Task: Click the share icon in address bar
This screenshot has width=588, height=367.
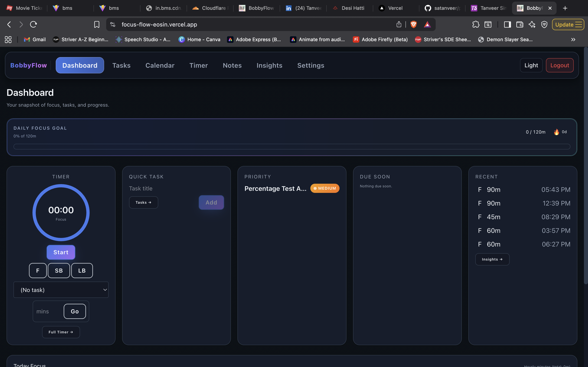Action: pyautogui.click(x=399, y=24)
